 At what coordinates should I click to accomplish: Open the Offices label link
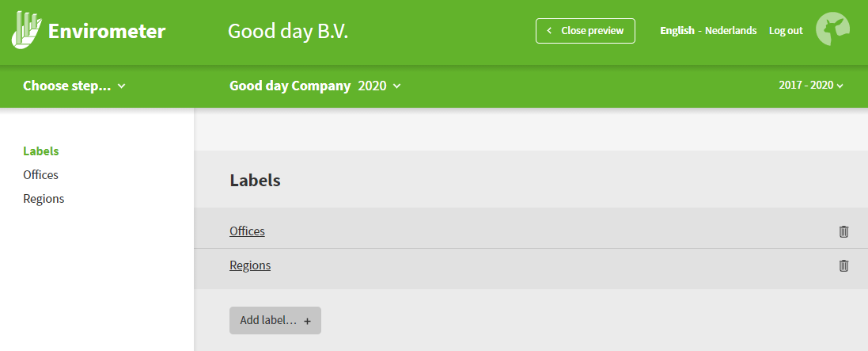[x=247, y=231]
